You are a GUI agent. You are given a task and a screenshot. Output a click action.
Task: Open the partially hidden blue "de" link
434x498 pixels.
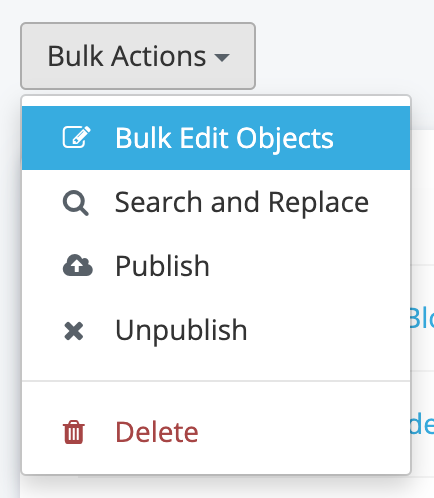pyautogui.click(x=422, y=423)
